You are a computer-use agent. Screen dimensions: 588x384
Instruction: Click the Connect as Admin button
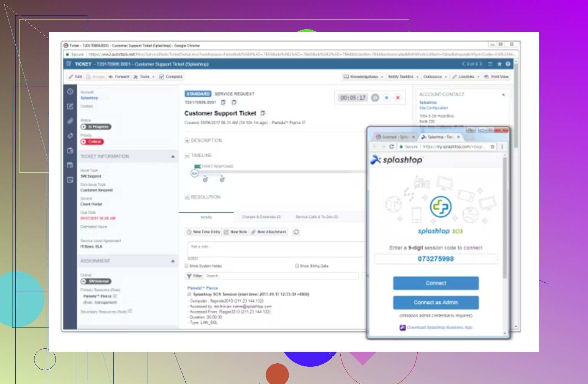point(436,302)
